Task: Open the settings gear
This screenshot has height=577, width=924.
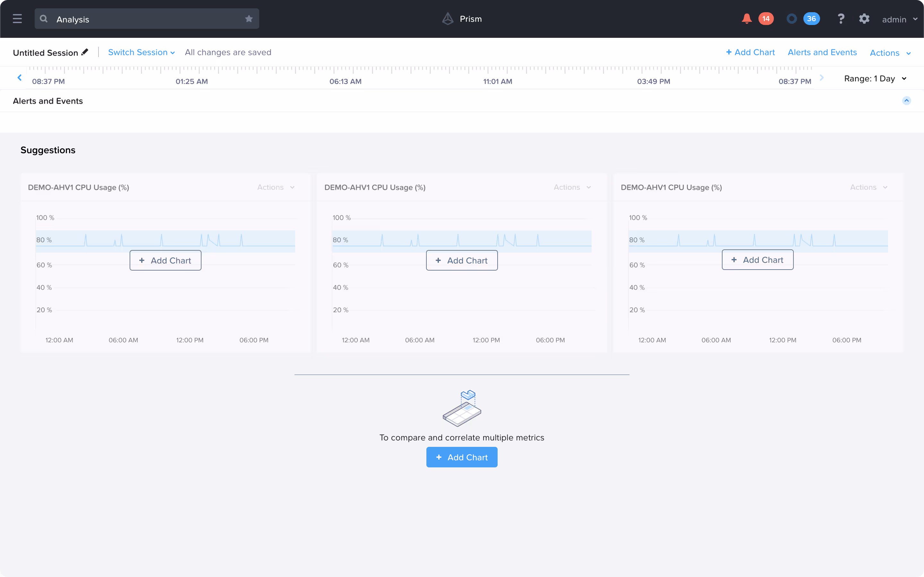Action: [864, 18]
